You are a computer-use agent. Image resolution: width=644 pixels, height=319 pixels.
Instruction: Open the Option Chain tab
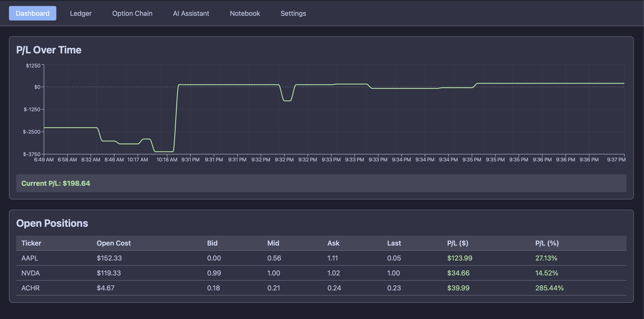(x=132, y=13)
